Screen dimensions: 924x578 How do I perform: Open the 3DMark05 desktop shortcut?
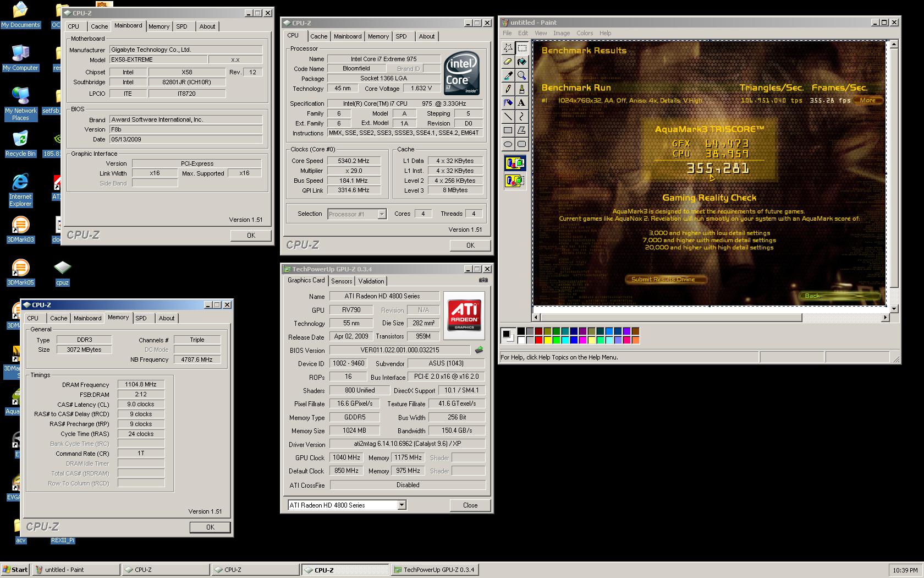pos(20,272)
